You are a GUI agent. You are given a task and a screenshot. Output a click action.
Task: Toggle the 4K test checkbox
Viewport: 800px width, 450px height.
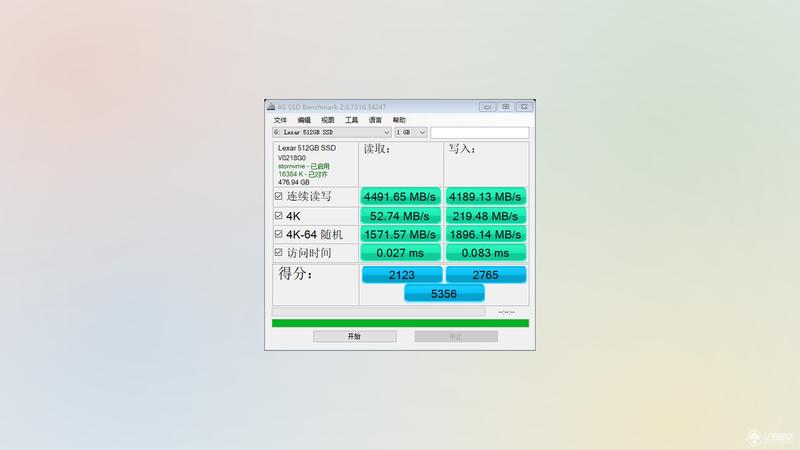point(279,216)
